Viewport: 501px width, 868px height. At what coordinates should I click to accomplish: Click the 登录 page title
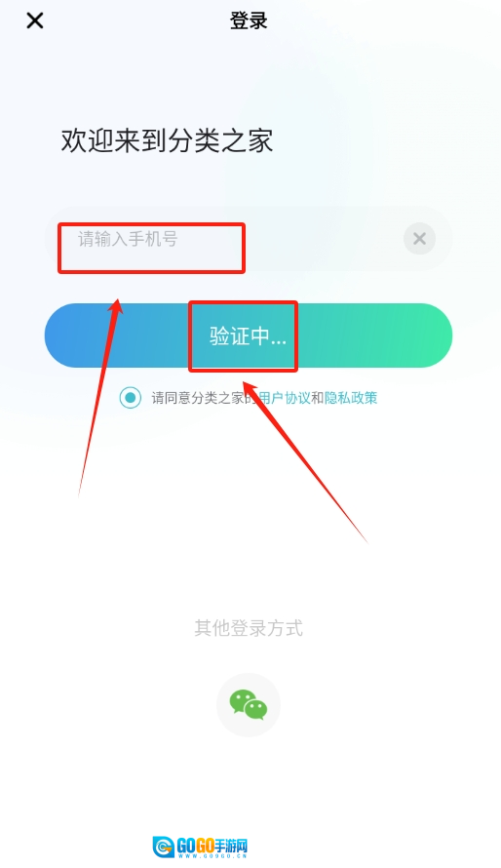click(x=249, y=20)
